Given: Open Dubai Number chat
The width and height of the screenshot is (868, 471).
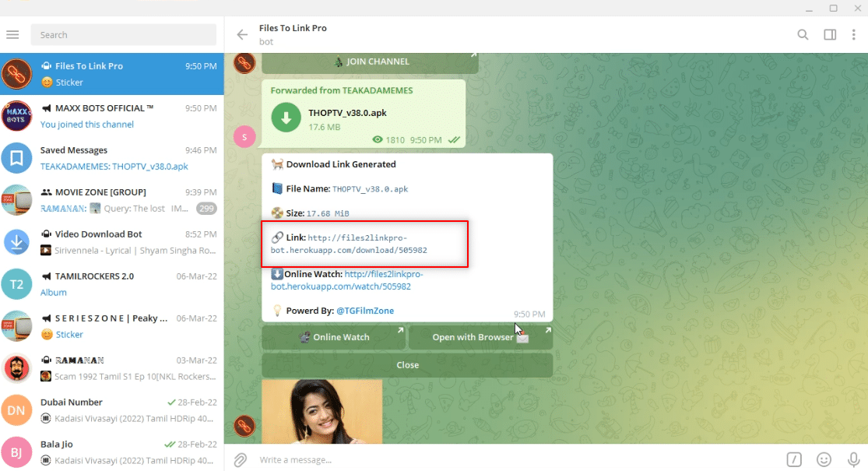Looking at the screenshot, I should point(112,411).
